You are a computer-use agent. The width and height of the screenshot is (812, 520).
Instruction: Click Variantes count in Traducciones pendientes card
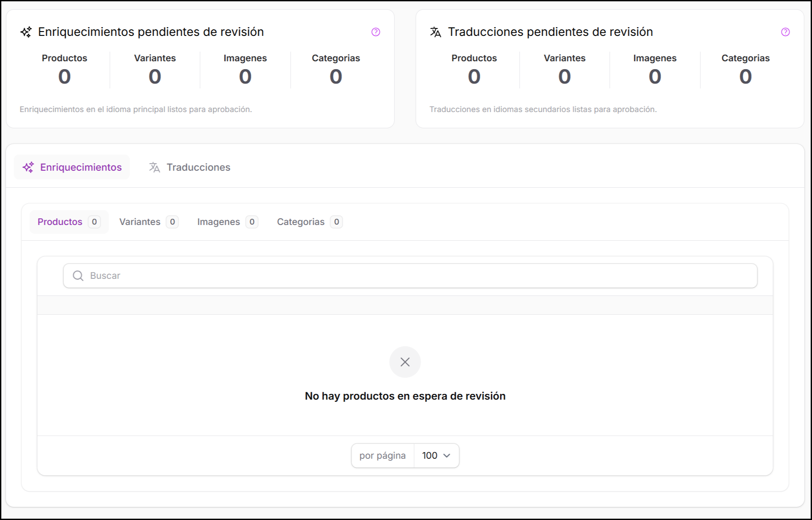click(x=564, y=77)
